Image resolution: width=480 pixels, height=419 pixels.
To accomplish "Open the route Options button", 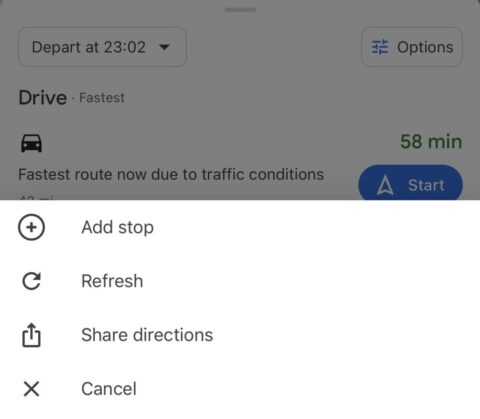I will [x=412, y=47].
